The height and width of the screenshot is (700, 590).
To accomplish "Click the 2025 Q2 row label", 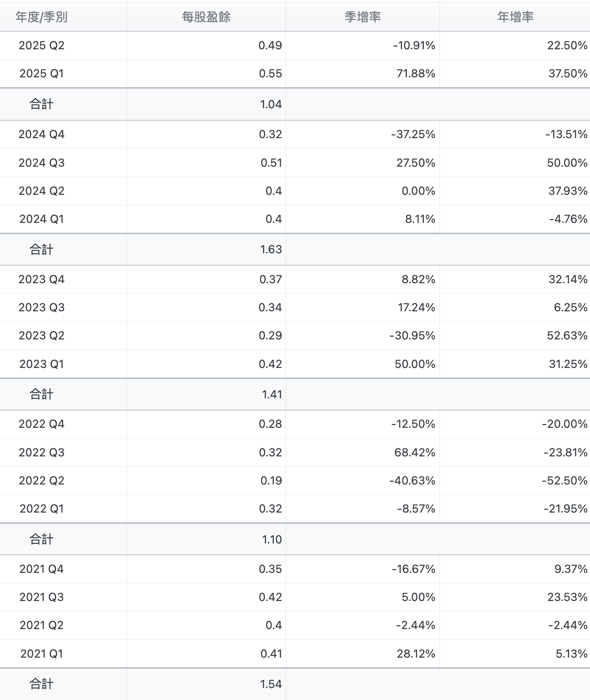I will coord(41,45).
